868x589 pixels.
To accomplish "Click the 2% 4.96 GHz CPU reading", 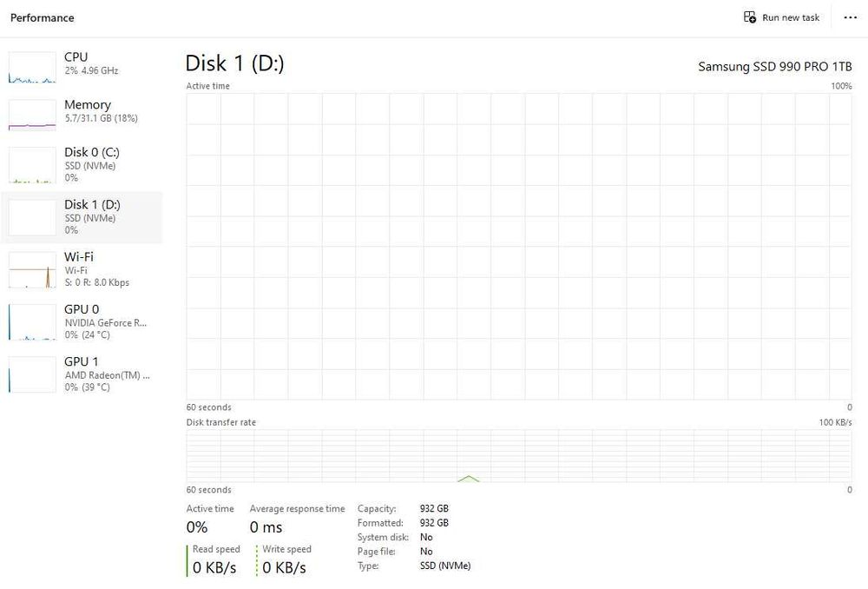I will point(91,70).
